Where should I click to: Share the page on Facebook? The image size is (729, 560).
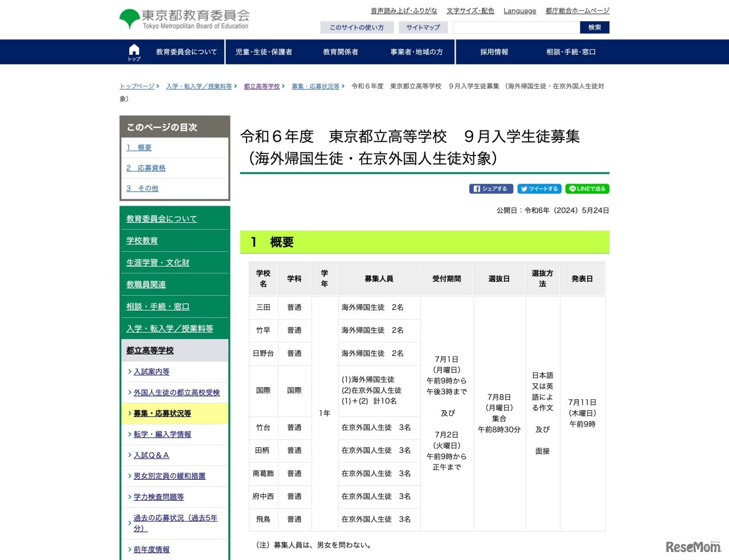pos(491,189)
